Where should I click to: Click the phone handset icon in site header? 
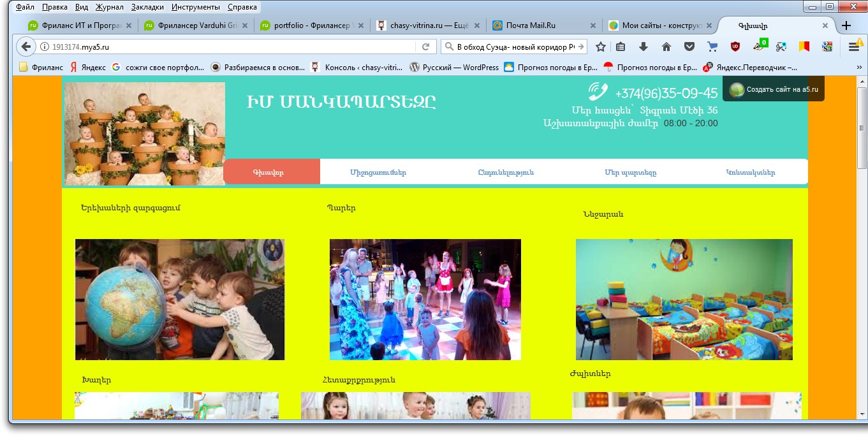(598, 92)
